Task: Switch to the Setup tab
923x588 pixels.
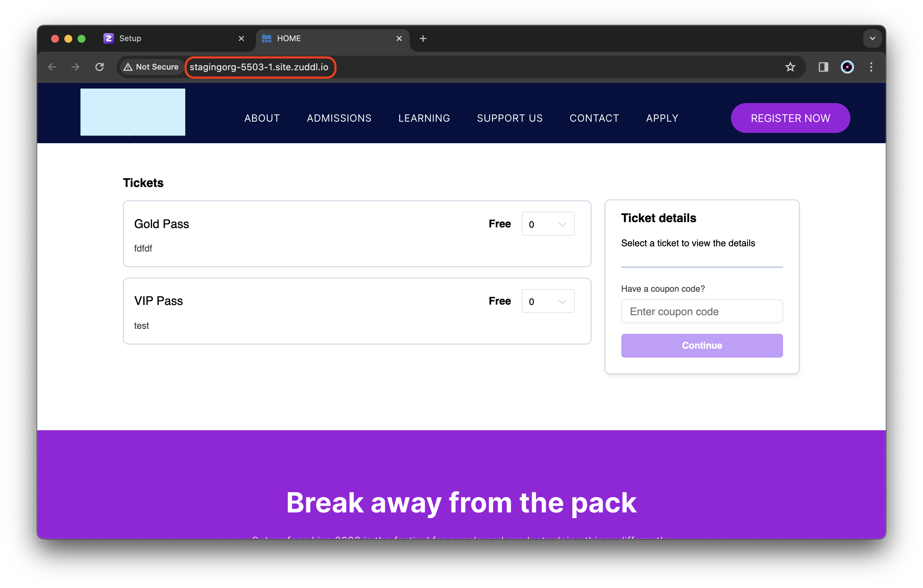Action: click(x=169, y=38)
